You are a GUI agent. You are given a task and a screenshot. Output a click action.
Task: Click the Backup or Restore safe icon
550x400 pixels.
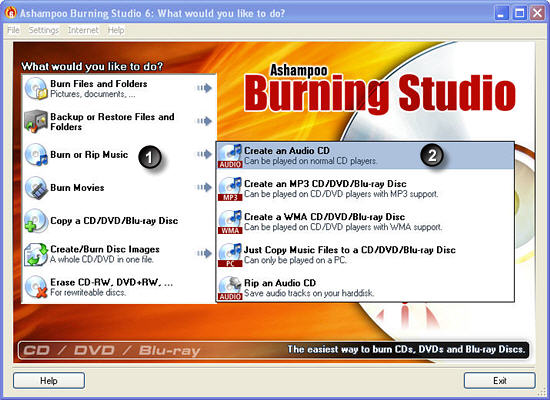coord(36,121)
